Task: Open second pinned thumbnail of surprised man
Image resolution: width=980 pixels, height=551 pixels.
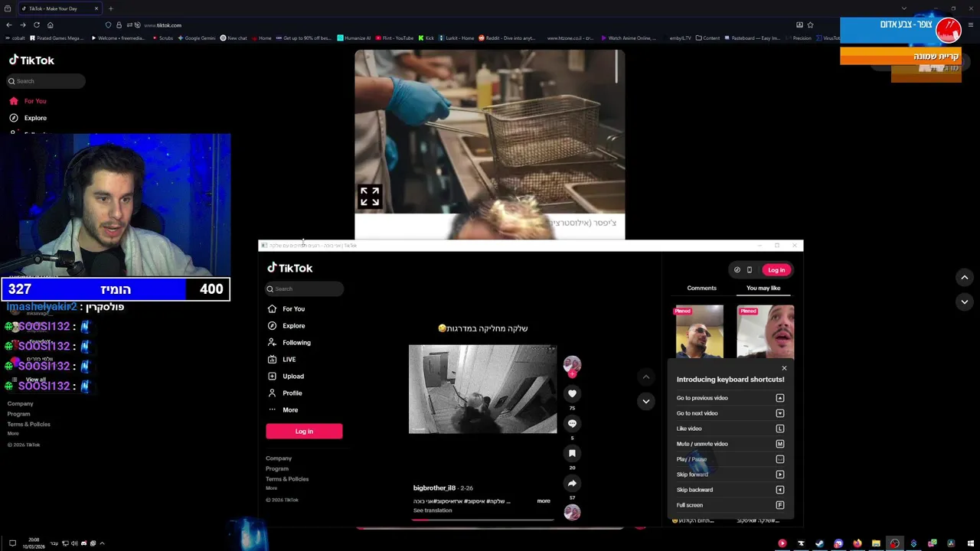Action: pyautogui.click(x=765, y=331)
